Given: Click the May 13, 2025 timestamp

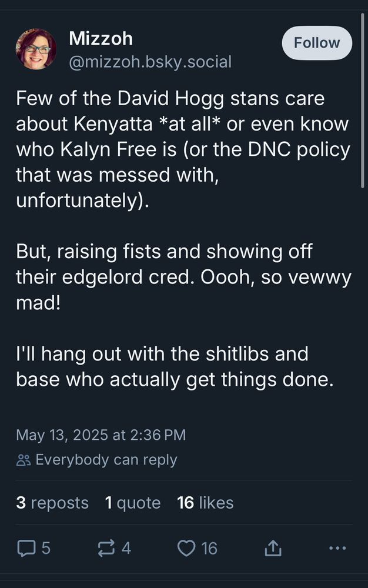Looking at the screenshot, I should tap(101, 435).
